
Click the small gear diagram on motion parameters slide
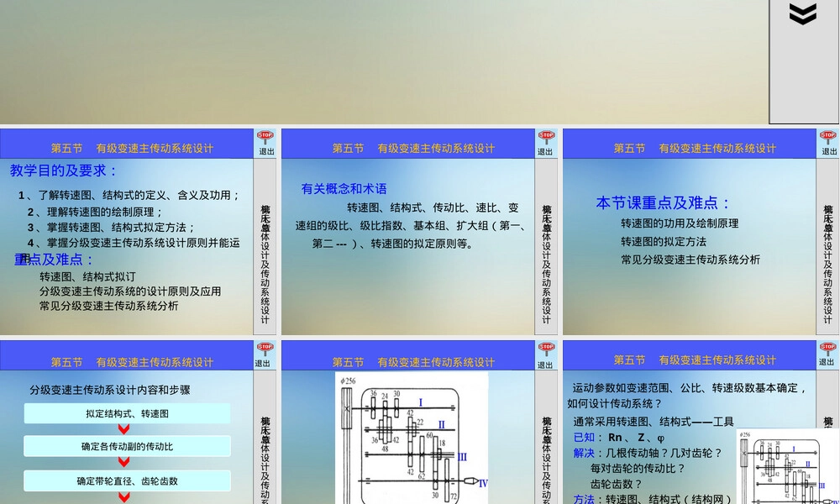[788, 466]
